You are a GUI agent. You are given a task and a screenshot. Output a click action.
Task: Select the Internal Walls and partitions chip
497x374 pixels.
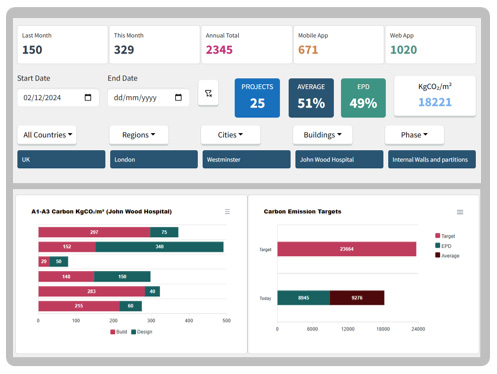(x=432, y=159)
